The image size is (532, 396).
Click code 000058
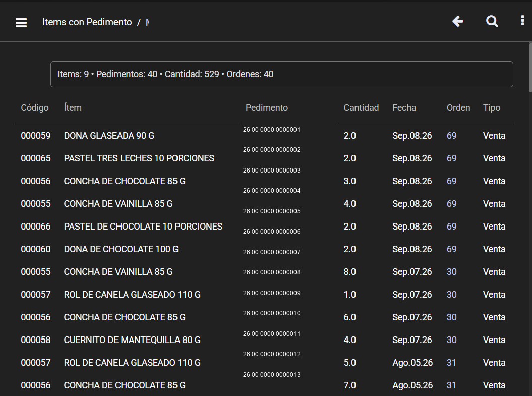[36, 340]
